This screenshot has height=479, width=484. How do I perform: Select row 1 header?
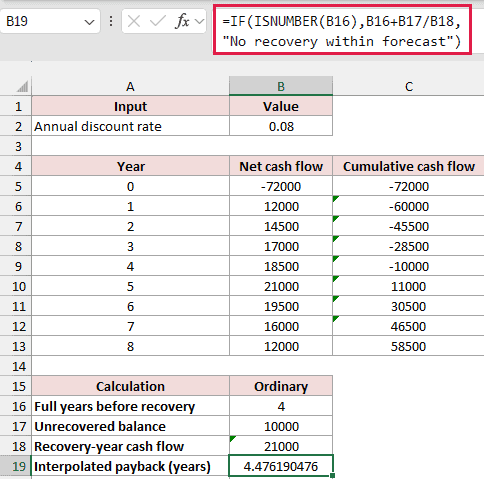(16, 106)
